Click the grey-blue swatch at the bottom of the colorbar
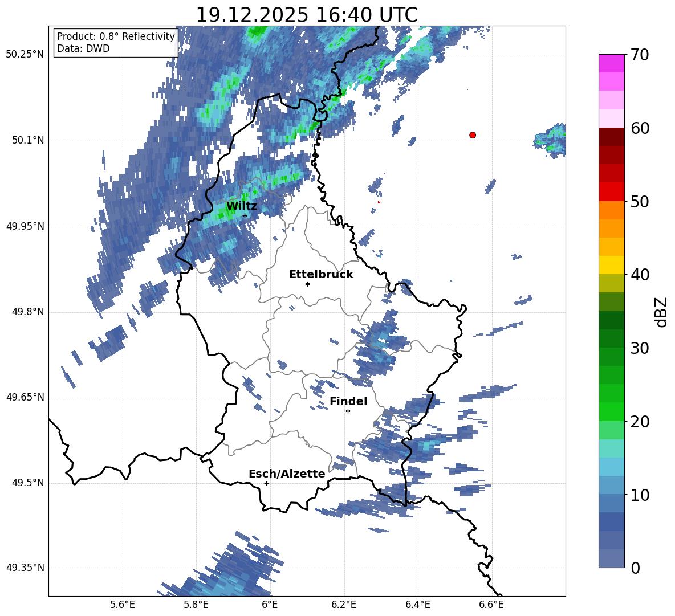The width and height of the screenshot is (675, 616). pyautogui.click(x=611, y=558)
